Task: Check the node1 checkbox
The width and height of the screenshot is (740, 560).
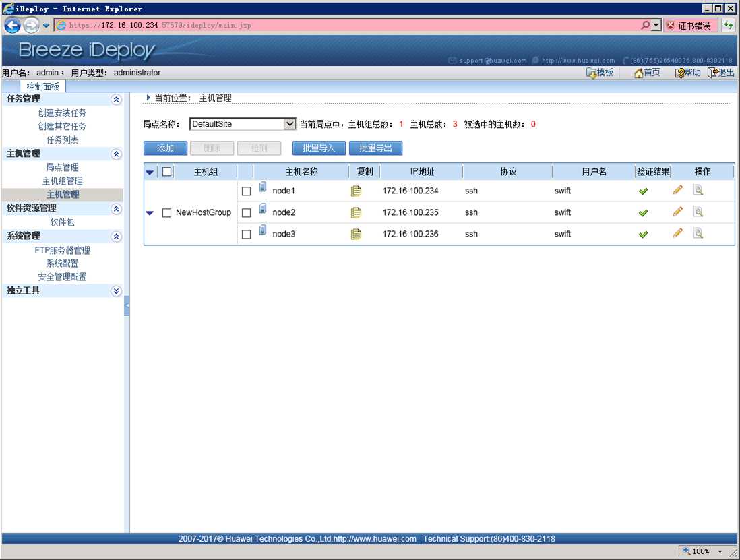Action: [x=246, y=191]
